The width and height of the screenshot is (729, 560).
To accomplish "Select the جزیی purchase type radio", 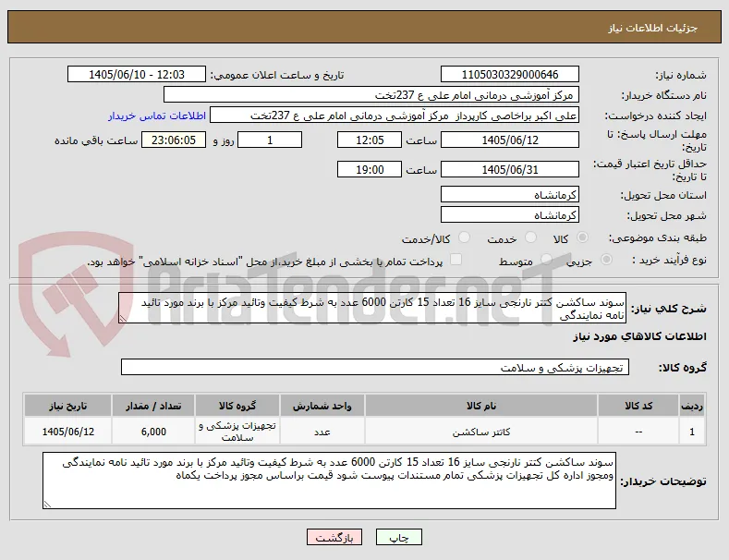I will [x=606, y=260].
